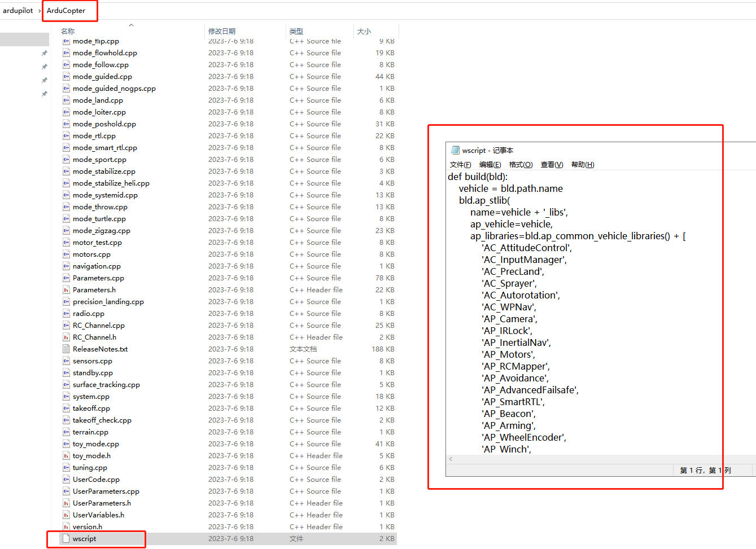This screenshot has width=756, height=549.
Task: Expand the breadcrumb chevron after ardupilot
Action: (40, 11)
